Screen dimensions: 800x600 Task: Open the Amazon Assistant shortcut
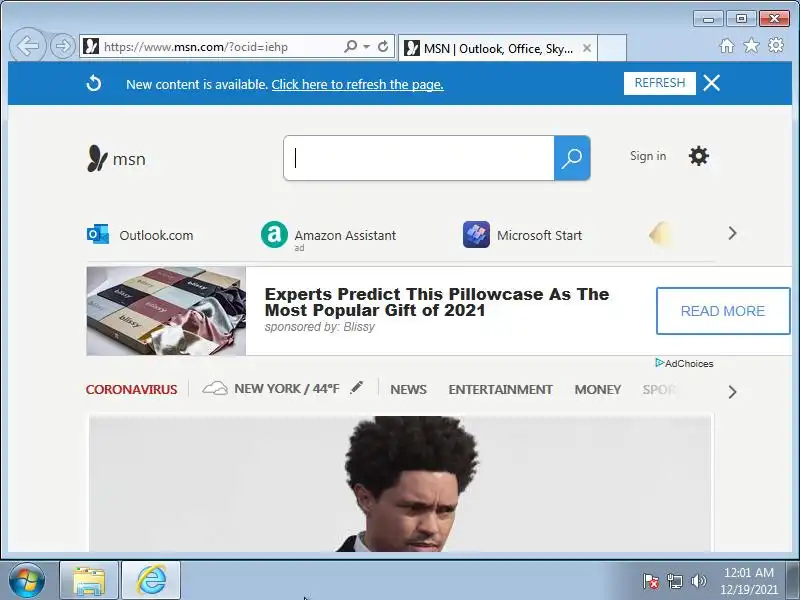pos(345,235)
